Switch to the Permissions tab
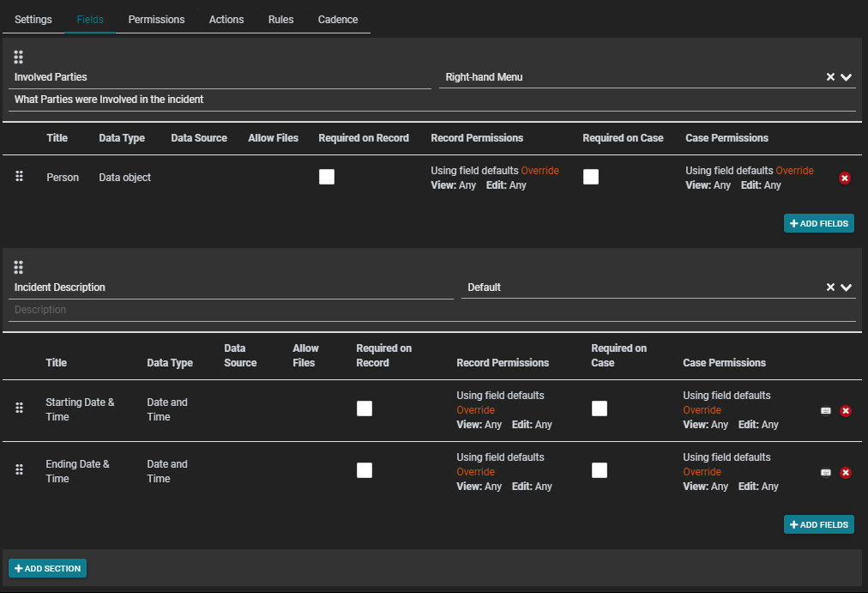 coord(157,20)
